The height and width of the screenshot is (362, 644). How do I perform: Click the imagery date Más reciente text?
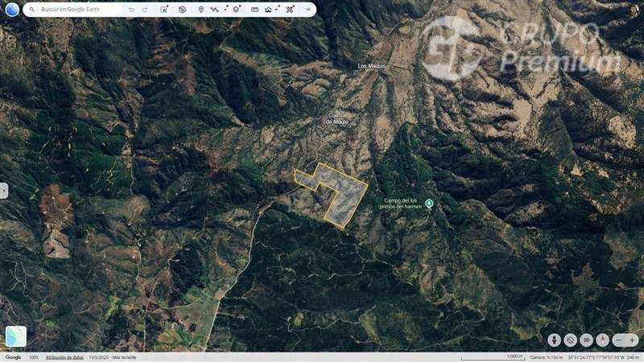[113, 357]
